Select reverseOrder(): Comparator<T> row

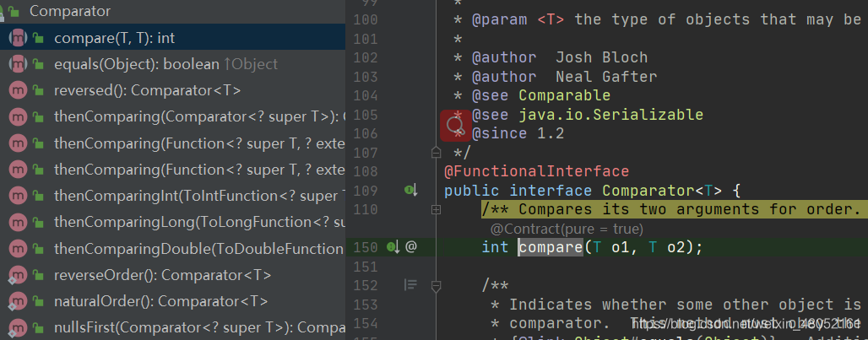pyautogui.click(x=173, y=275)
